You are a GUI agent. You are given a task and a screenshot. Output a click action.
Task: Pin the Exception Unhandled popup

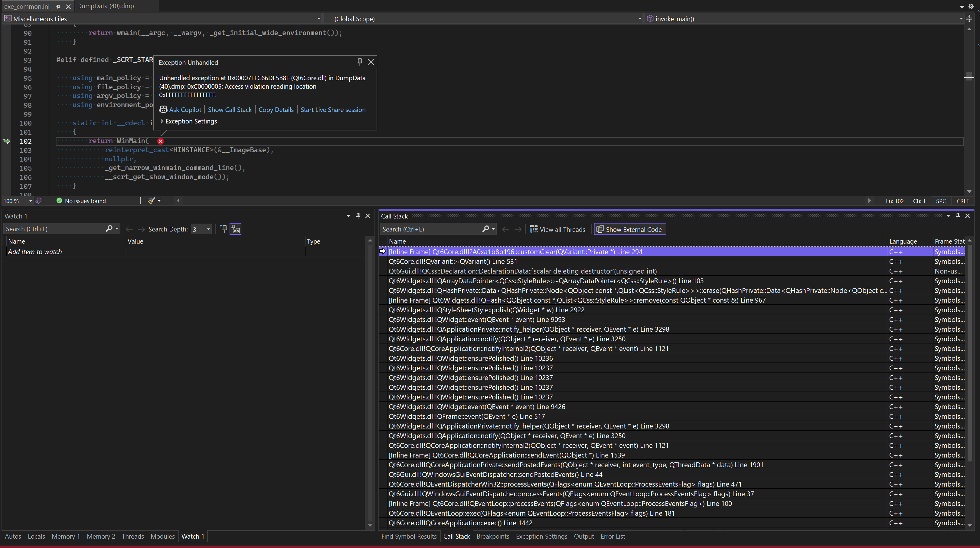[x=360, y=62]
